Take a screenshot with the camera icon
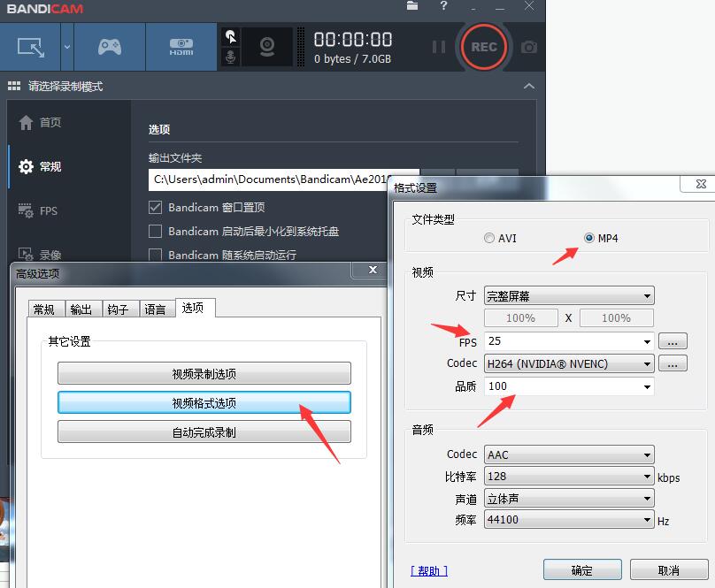 click(528, 48)
